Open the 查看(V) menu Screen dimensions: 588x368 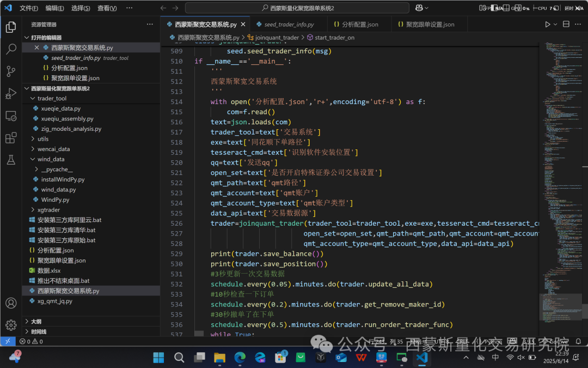(x=107, y=8)
